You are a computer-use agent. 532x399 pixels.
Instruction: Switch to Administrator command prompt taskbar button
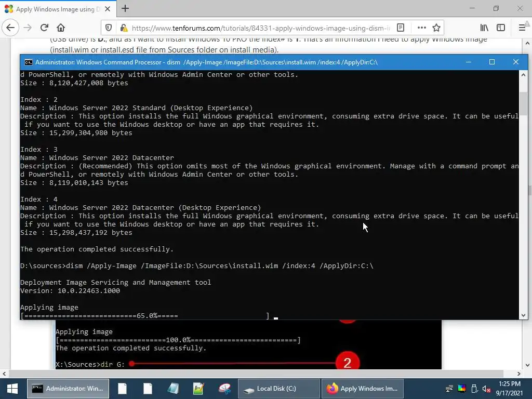tap(68, 389)
